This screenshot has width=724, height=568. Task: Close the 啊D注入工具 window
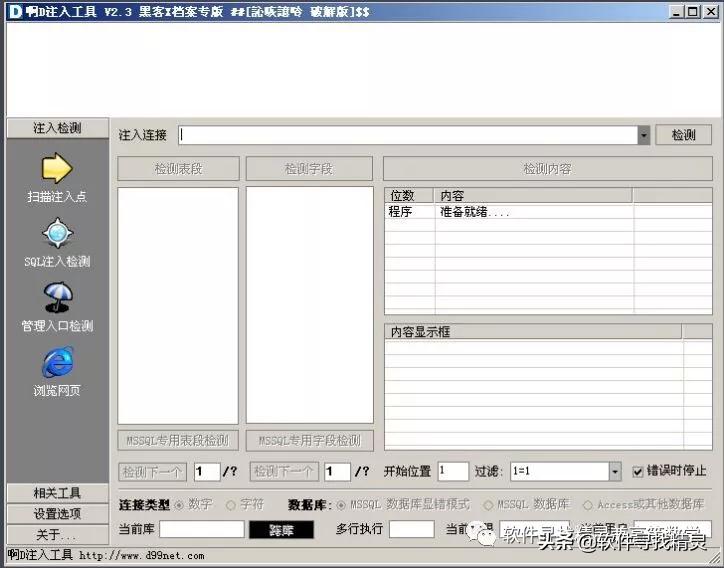(710, 12)
